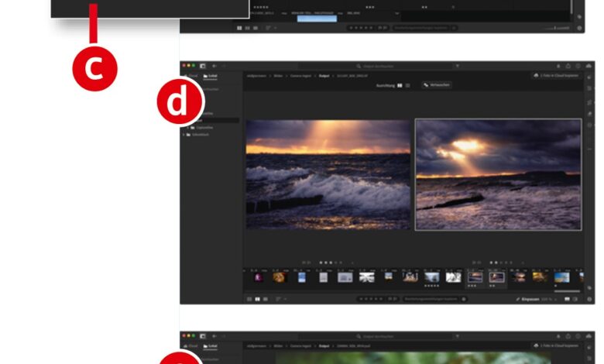Toggle flag status under left compare photo

point(306,263)
